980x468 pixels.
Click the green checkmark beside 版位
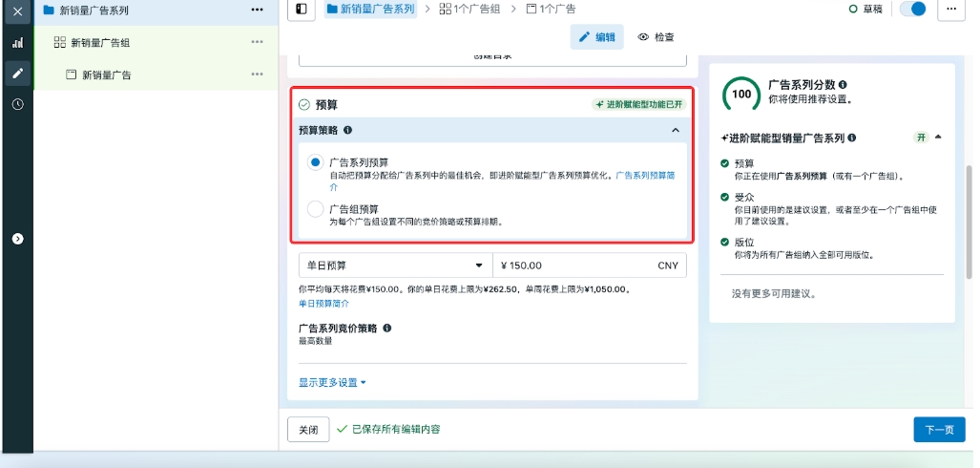(x=724, y=242)
